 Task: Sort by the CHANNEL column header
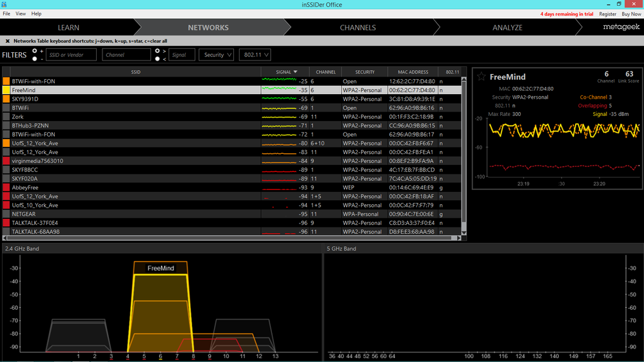(326, 72)
